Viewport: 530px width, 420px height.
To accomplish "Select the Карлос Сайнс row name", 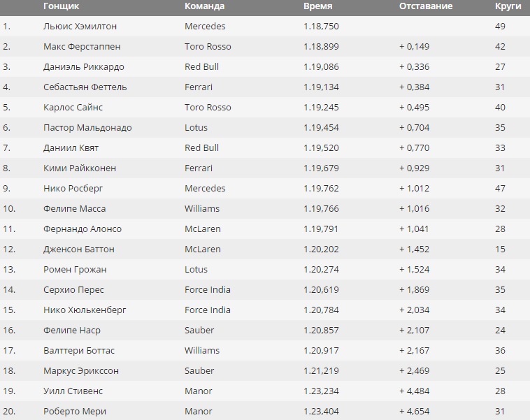I will (73, 108).
